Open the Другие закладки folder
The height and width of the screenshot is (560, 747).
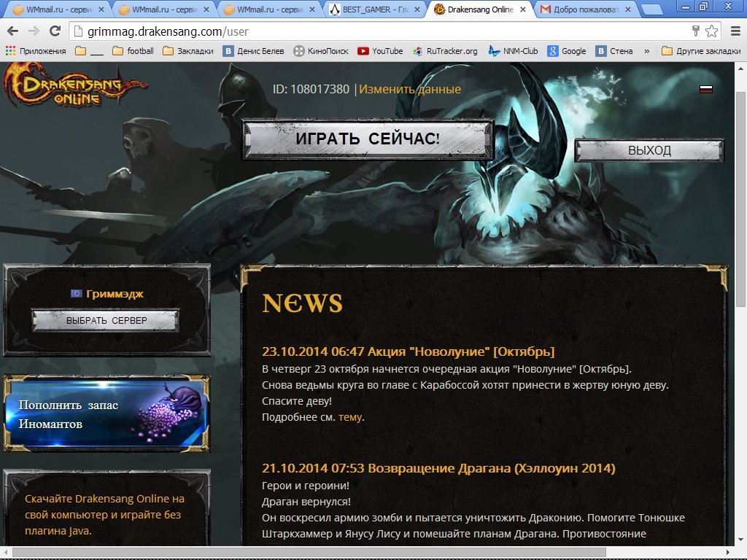click(701, 51)
